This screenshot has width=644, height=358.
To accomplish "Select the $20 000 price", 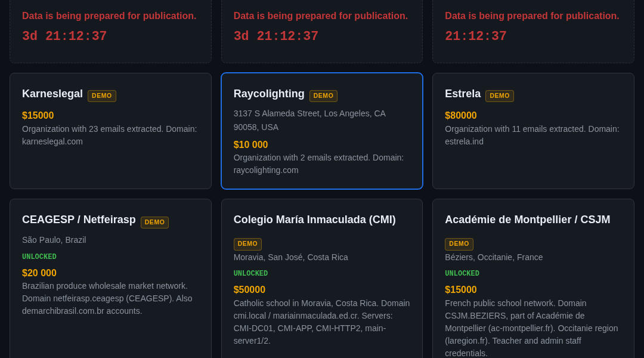I will point(39,273).
